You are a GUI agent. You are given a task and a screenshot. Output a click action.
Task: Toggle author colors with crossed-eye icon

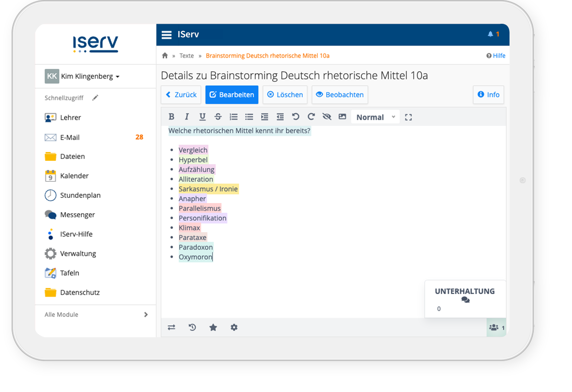point(327,117)
